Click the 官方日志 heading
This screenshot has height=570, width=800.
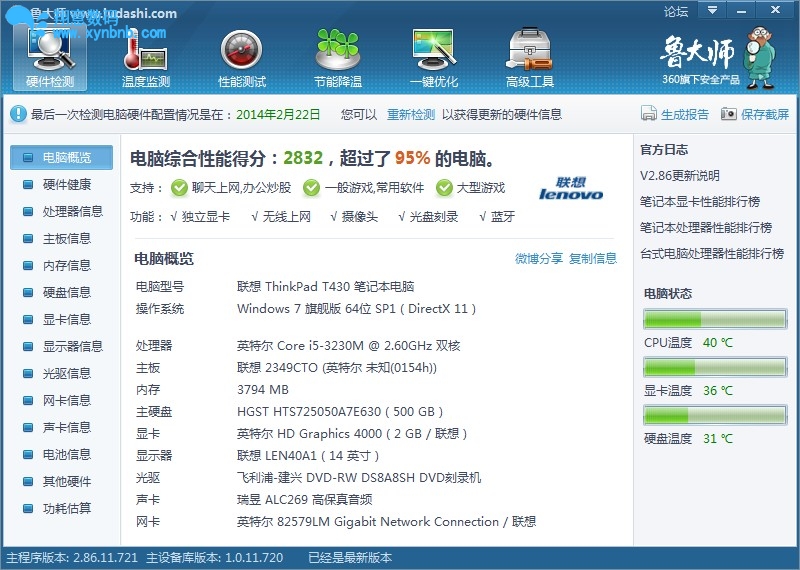664,150
